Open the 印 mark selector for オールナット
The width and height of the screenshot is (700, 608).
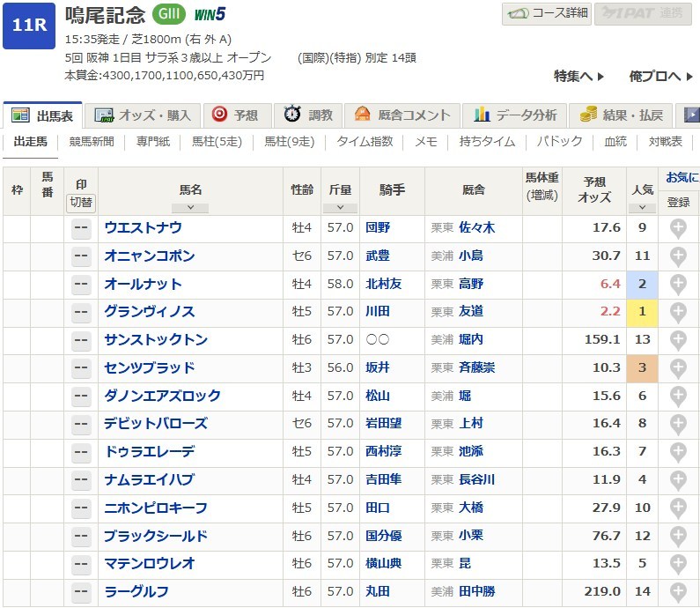pyautogui.click(x=81, y=284)
